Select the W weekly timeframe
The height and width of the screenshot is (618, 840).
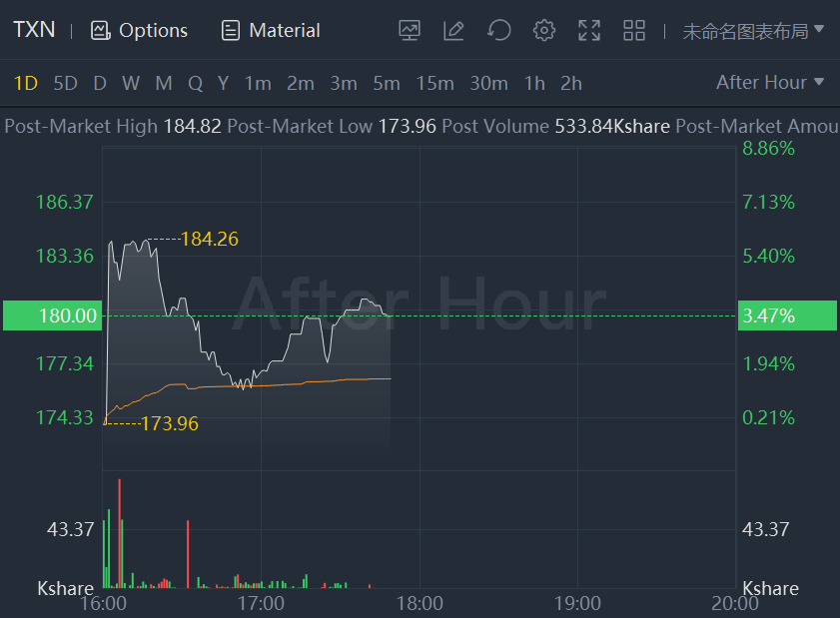point(131,83)
